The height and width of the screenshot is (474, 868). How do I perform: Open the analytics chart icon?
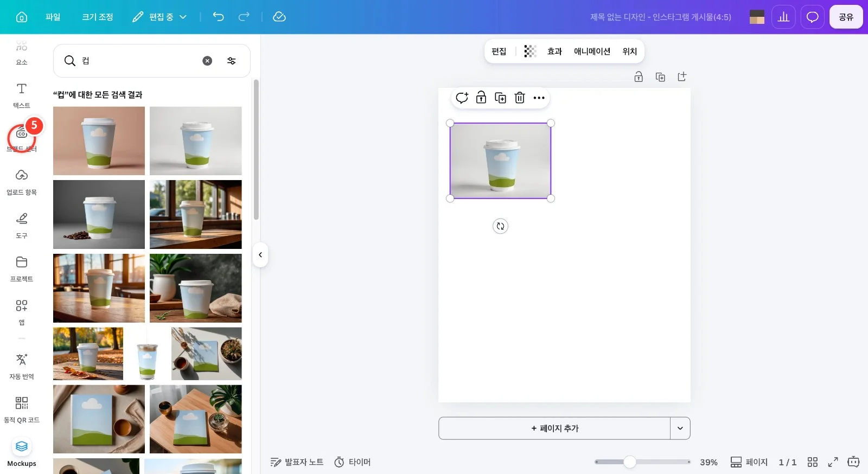click(x=783, y=17)
